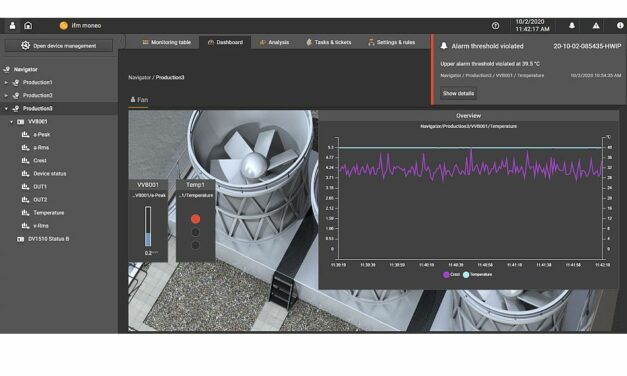Click the DV1510 Status B device icon
The image size is (627, 376).
coord(21,239)
